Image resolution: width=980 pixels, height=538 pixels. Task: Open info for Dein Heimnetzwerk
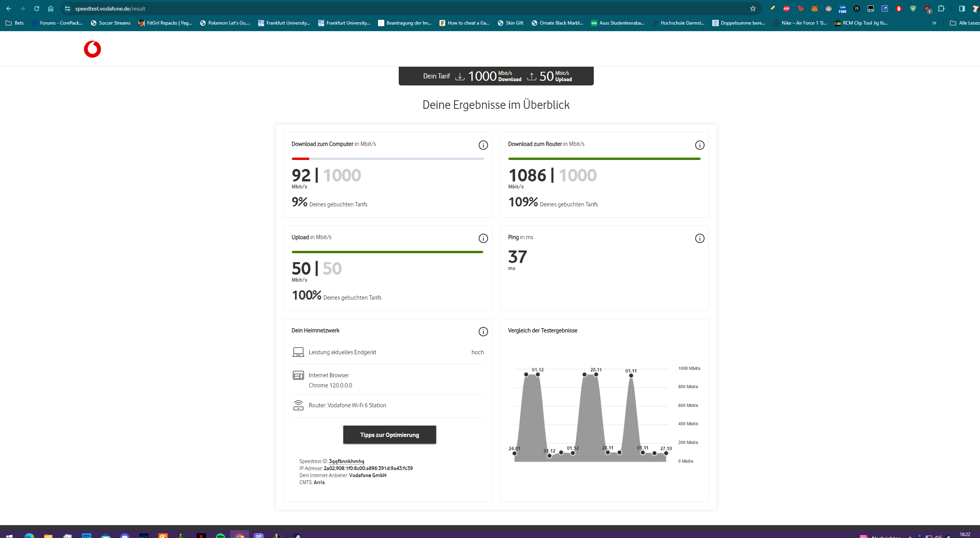click(483, 332)
